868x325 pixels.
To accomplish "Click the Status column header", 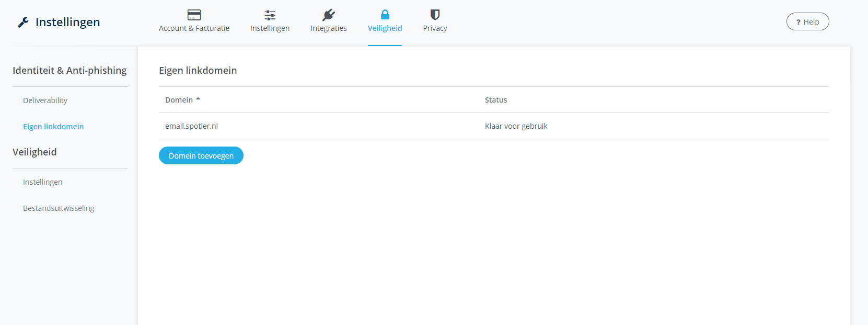I will click(x=495, y=100).
